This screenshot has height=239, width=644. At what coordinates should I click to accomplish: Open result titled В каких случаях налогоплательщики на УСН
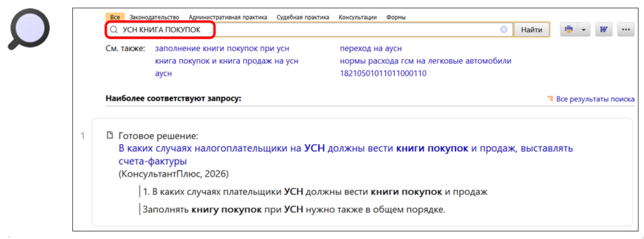pos(345,154)
